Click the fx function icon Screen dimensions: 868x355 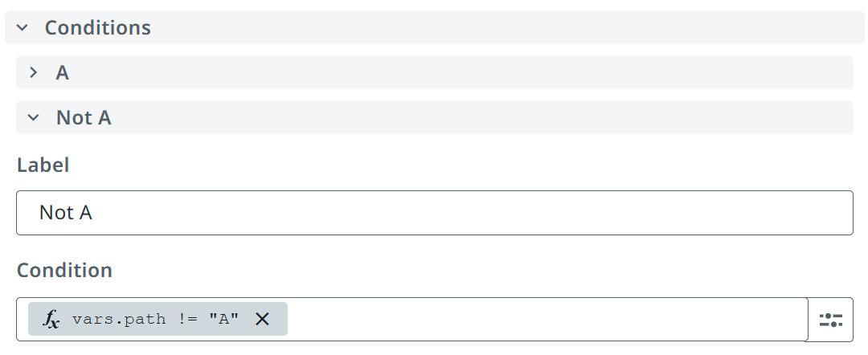click(51, 319)
